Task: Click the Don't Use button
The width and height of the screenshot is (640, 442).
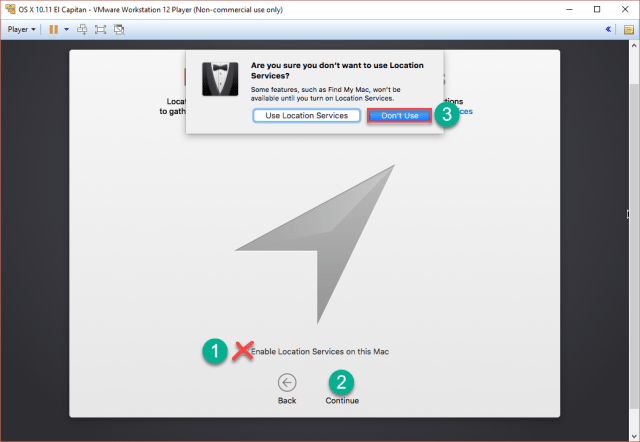Action: [400, 116]
